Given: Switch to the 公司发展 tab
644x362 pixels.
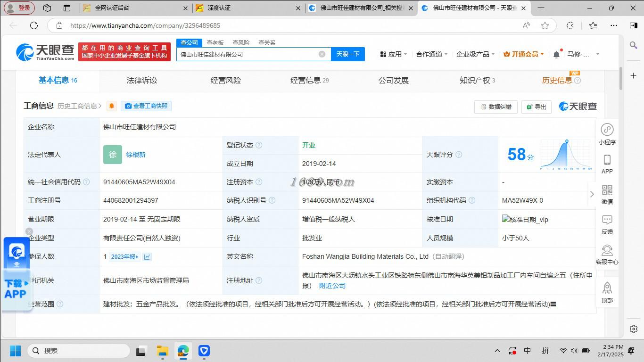Looking at the screenshot, I should point(394,81).
